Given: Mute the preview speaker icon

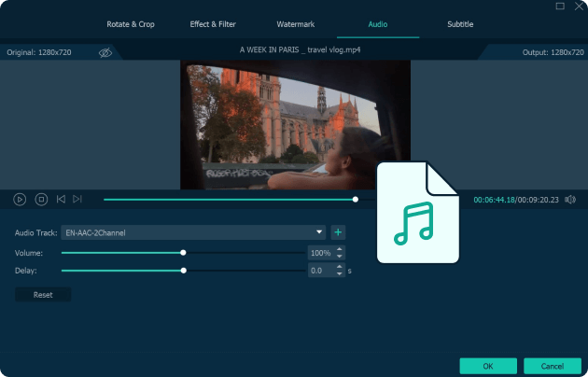Looking at the screenshot, I should [x=570, y=200].
